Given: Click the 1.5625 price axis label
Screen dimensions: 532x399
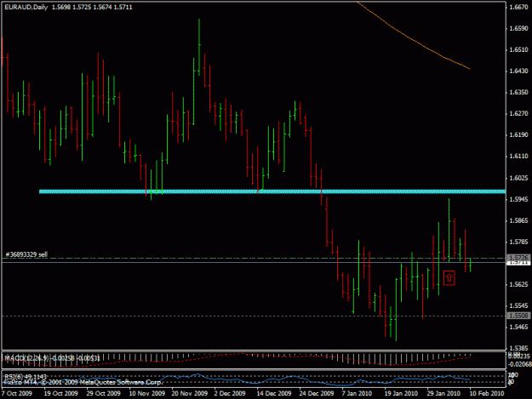Looking at the screenshot, I should (518, 284).
